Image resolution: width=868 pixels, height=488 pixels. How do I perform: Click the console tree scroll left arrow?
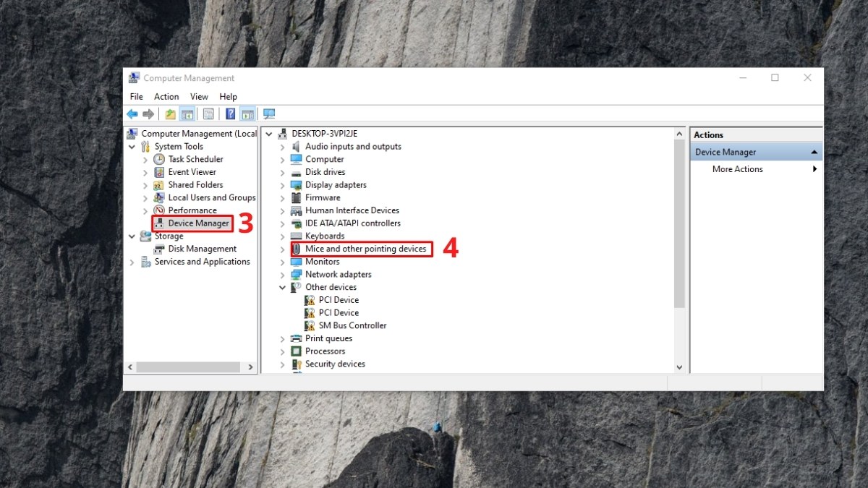[x=130, y=367]
